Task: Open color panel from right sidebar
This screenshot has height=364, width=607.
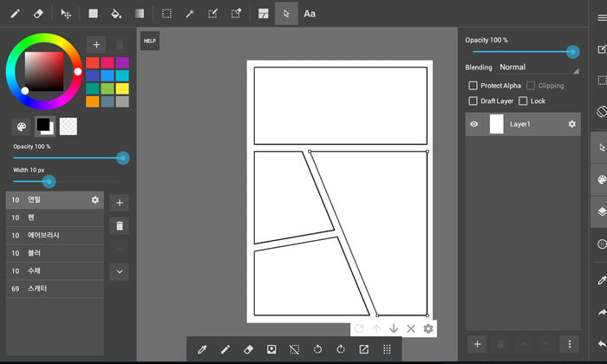Action: (x=602, y=179)
